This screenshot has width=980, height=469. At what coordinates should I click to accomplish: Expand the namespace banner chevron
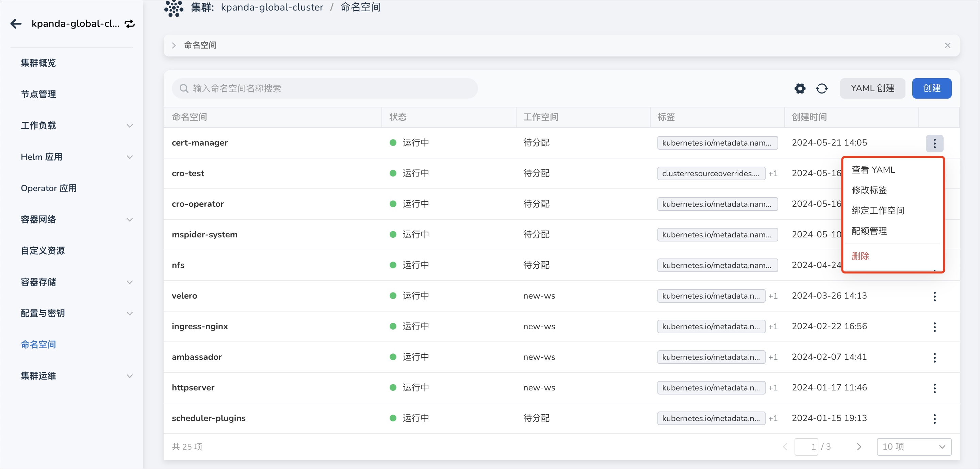[174, 46]
